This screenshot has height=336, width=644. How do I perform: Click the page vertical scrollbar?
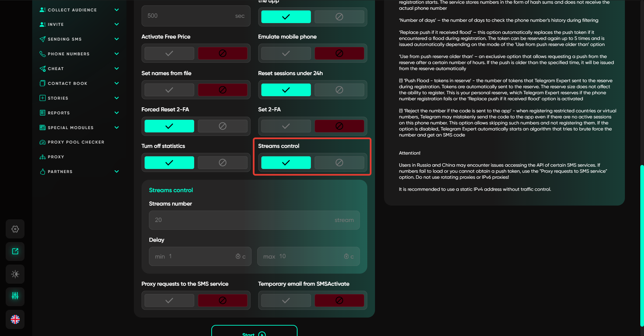point(642,245)
